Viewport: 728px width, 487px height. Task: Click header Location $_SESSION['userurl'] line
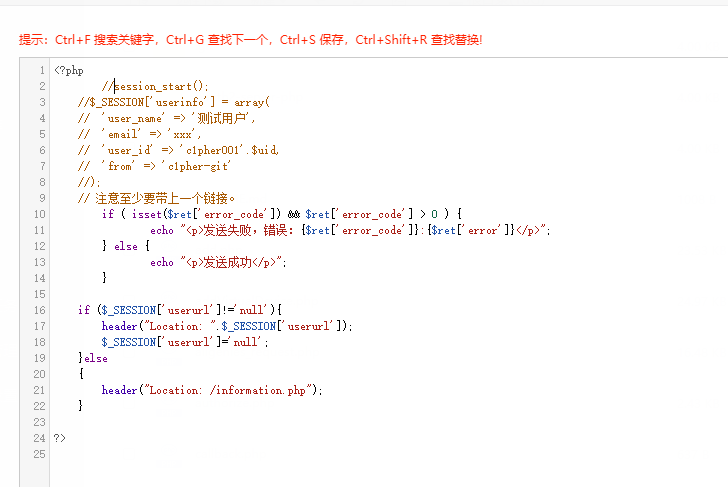[x=227, y=326]
